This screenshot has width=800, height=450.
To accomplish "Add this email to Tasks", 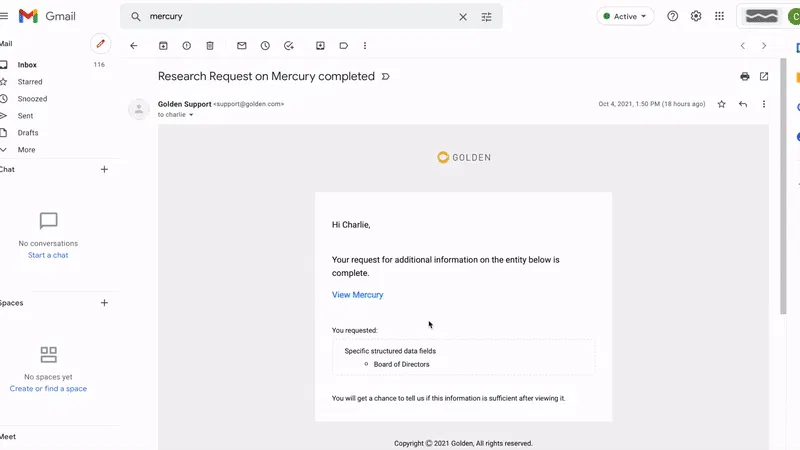I will click(289, 46).
